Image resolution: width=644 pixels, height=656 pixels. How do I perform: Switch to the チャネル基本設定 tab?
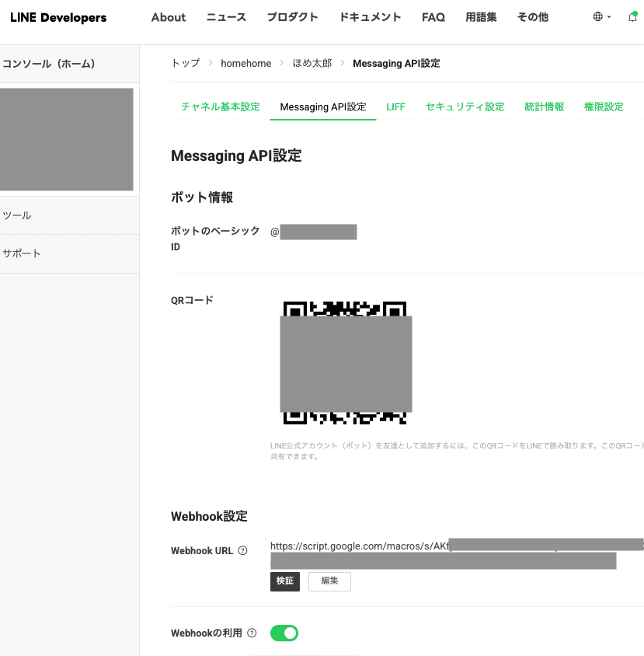point(221,106)
